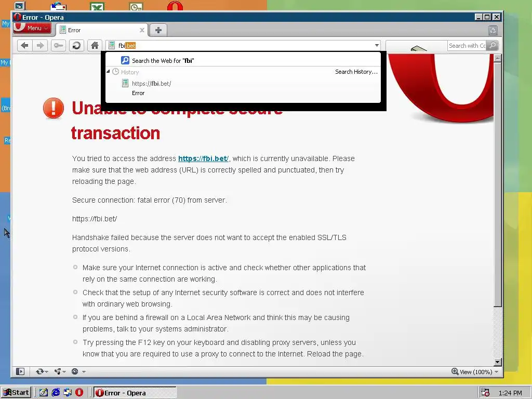Expand the Opera Link dropdown arrow
The image size is (532, 399).
pos(46,372)
